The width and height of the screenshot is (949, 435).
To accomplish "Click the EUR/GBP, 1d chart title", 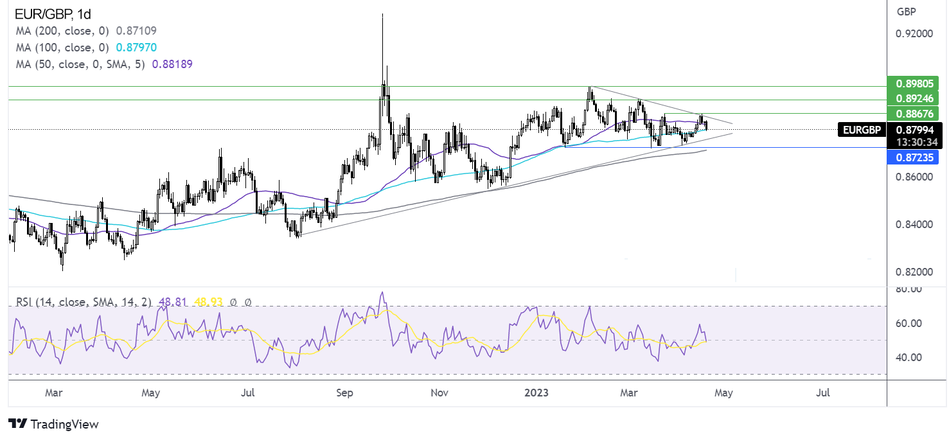I will pos(52,13).
